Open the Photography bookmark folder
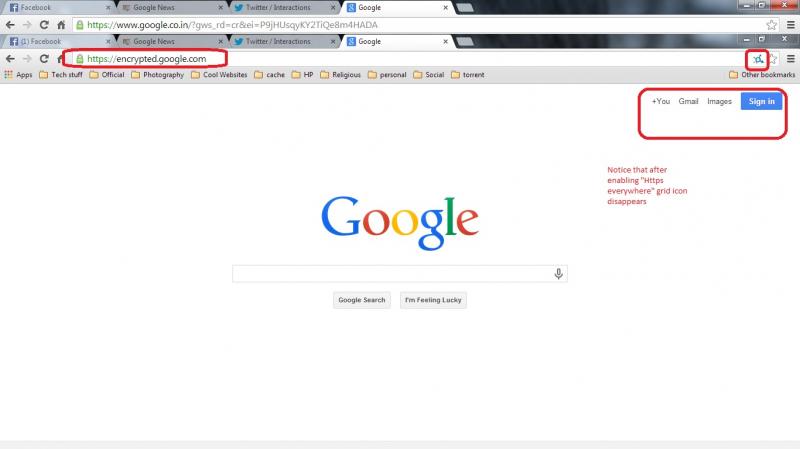This screenshot has height=449, width=800. [157, 75]
